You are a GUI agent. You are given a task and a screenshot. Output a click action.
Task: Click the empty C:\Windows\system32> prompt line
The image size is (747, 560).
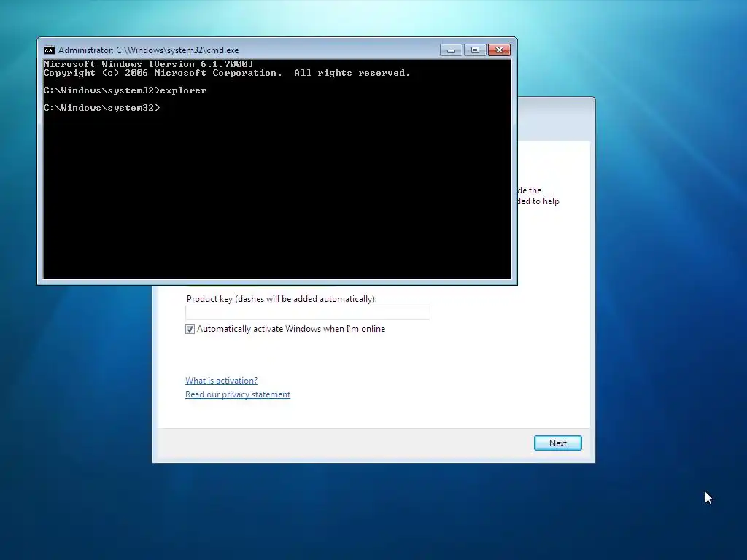[101, 108]
